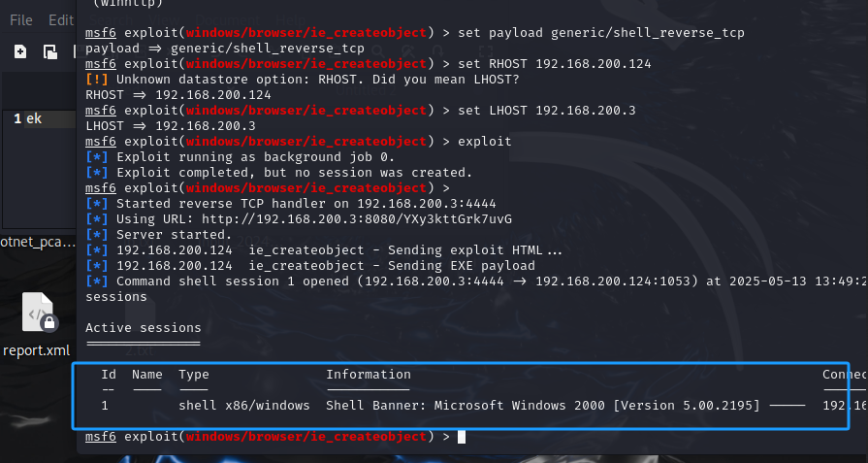Image resolution: width=868 pixels, height=463 pixels.
Task: Click 'shell x86/windows' session type cell
Action: [x=244, y=406]
